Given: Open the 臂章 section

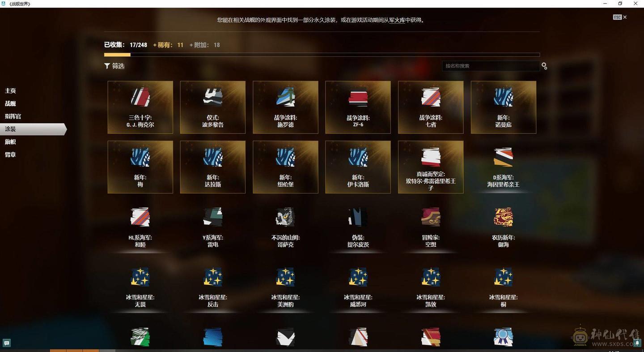Looking at the screenshot, I should [x=10, y=155].
